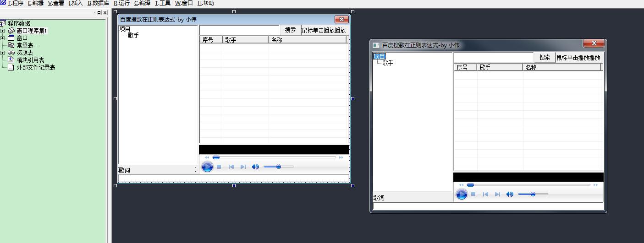The width and height of the screenshot is (644, 243).
Task: Click the running window seek bar
Action: [528, 185]
